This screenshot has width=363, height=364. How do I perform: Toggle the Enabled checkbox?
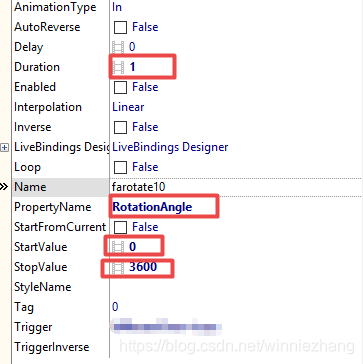pos(120,87)
